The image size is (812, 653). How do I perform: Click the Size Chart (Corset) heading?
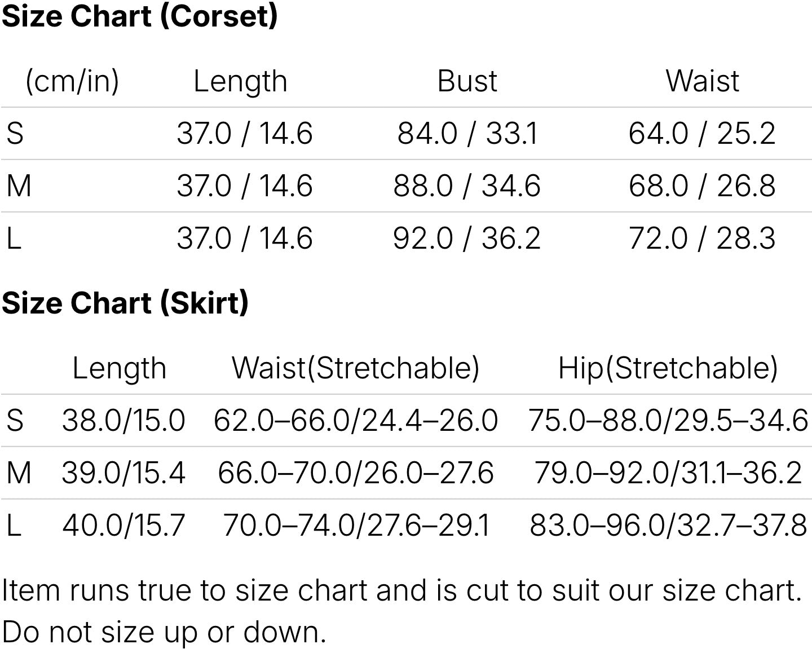coord(139,16)
